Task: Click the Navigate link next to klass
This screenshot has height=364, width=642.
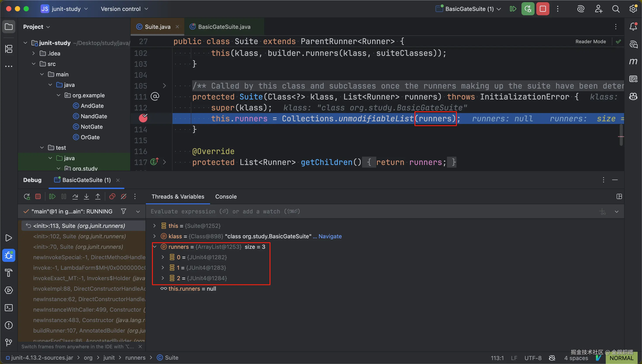Action: [x=330, y=236]
